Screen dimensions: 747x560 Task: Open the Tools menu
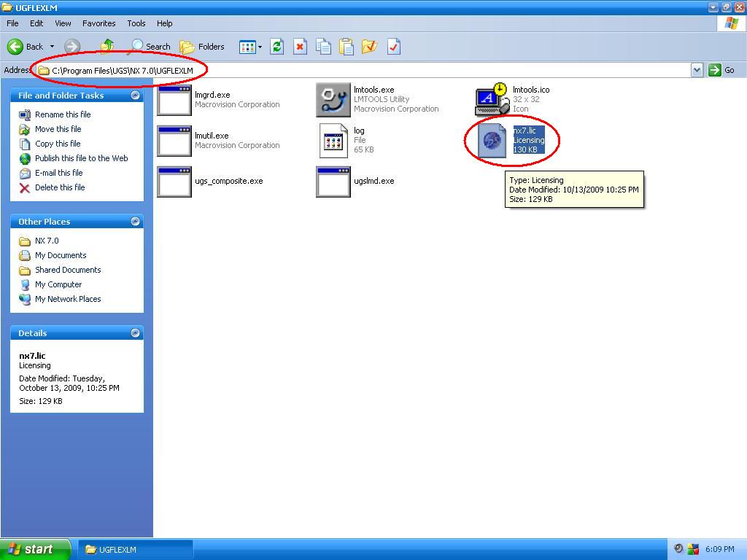pos(136,23)
